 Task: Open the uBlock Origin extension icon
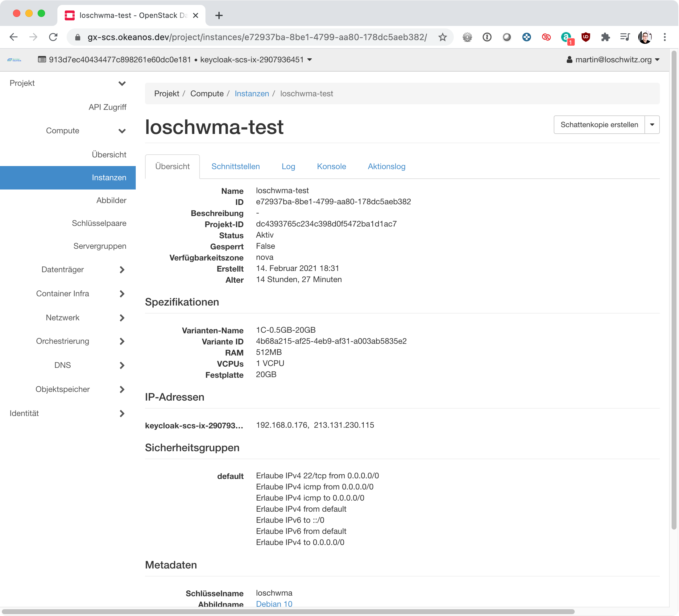click(586, 37)
